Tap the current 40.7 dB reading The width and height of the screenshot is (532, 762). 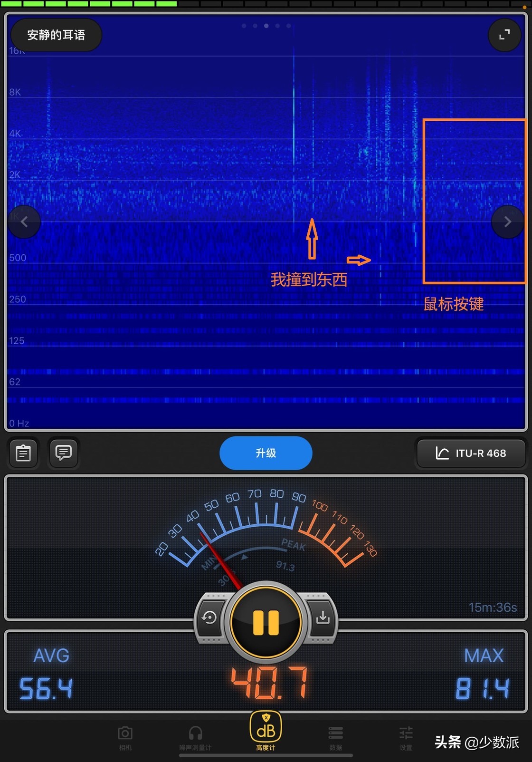(269, 684)
